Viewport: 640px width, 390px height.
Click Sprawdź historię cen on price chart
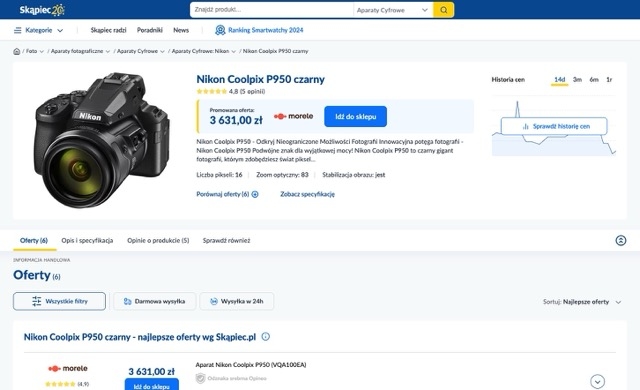point(554,126)
